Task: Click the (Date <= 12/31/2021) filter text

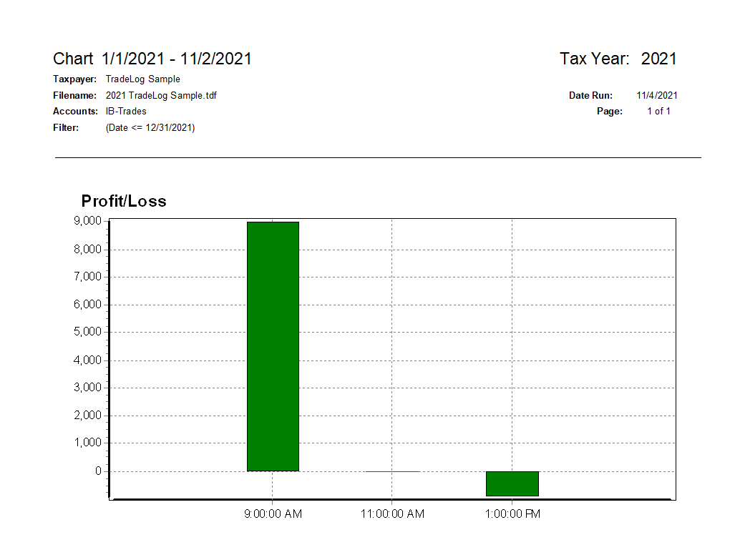Action: (150, 127)
